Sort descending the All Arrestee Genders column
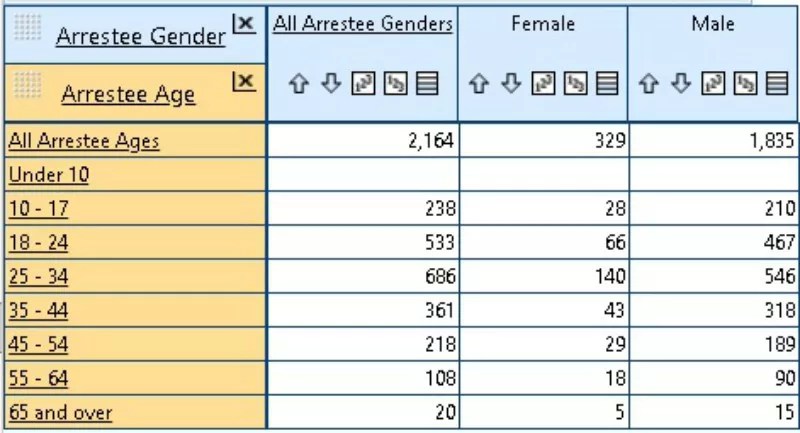Screen dimensions: 800x433 tap(323, 86)
